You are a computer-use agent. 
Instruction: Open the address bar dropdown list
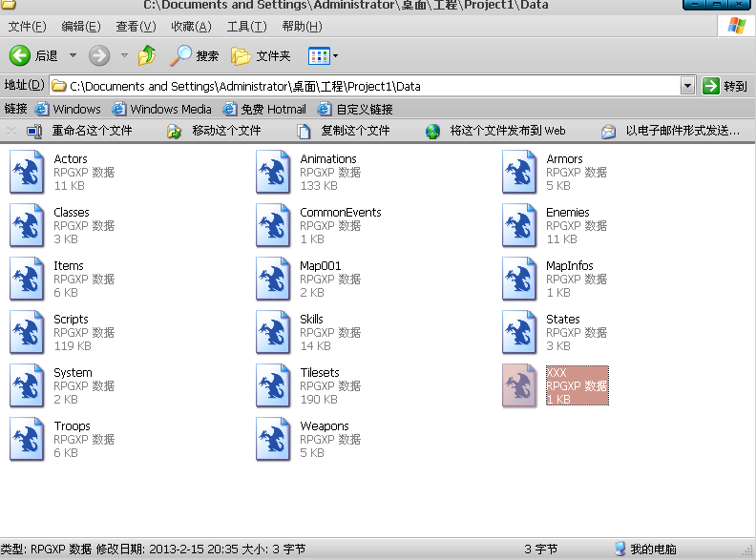pos(687,86)
